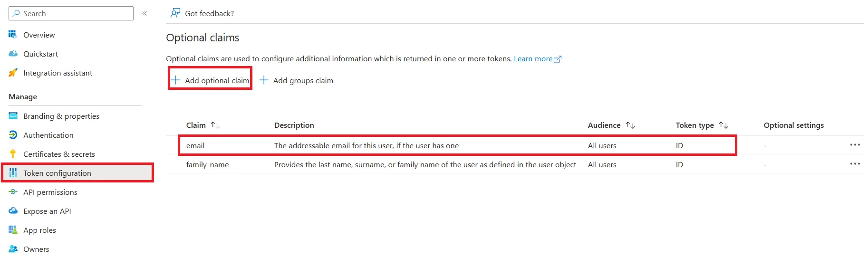This screenshot has height=258, width=868.
Task: Open App roles
Action: (x=39, y=230)
